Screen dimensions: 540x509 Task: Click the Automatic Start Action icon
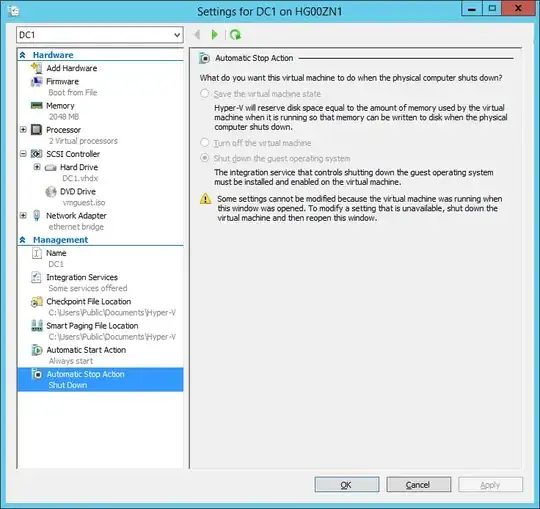click(x=37, y=350)
